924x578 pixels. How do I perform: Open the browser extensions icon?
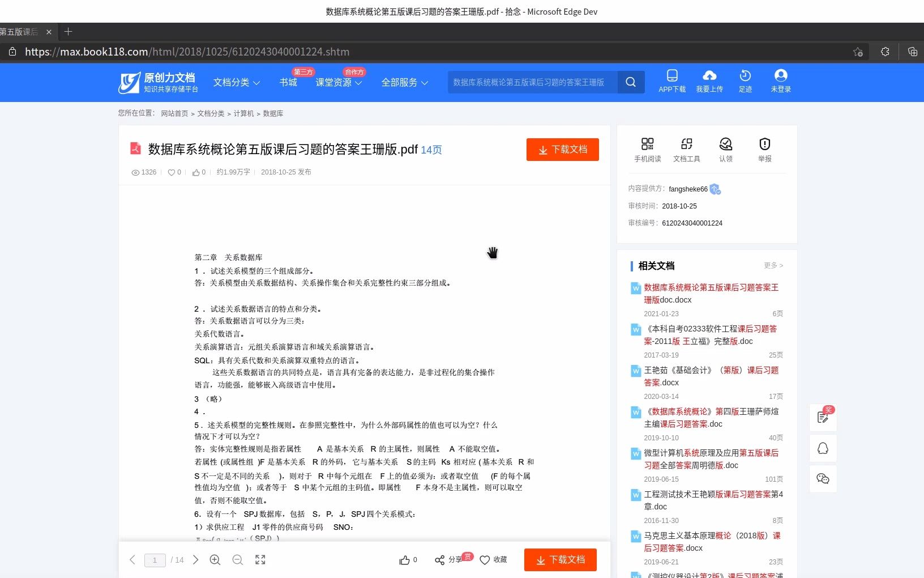(x=885, y=52)
